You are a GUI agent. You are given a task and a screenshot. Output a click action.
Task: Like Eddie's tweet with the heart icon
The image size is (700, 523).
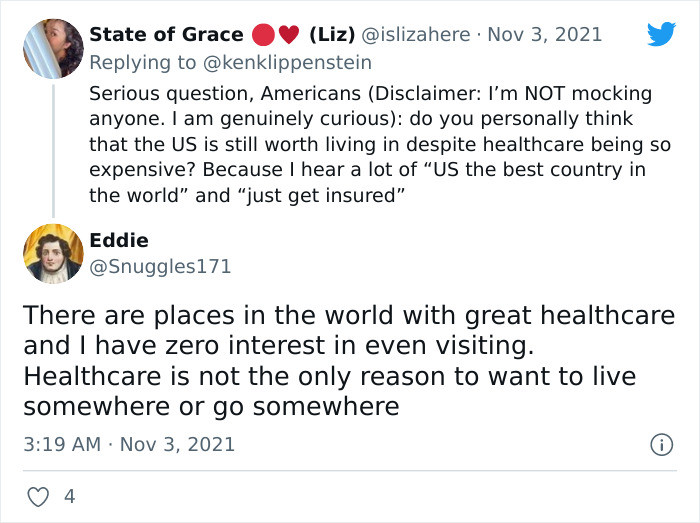(x=38, y=497)
